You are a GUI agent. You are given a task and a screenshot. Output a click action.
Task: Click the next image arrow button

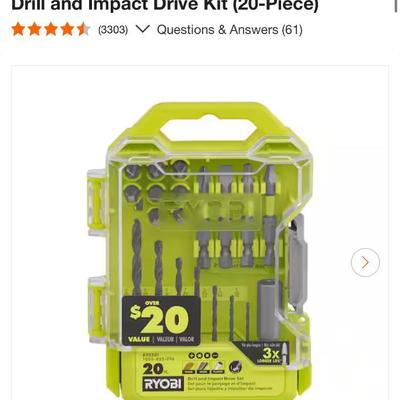pyautogui.click(x=365, y=262)
